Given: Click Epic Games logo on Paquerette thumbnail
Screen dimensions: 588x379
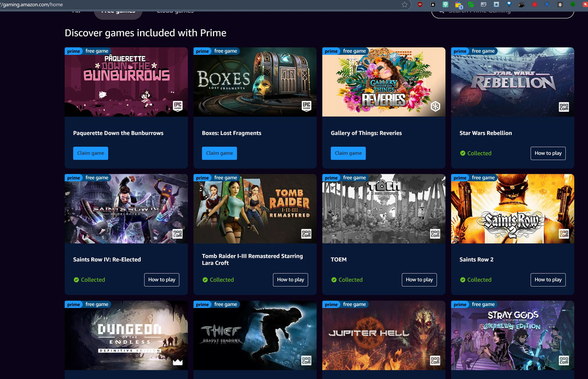Looking at the screenshot, I should [x=178, y=106].
